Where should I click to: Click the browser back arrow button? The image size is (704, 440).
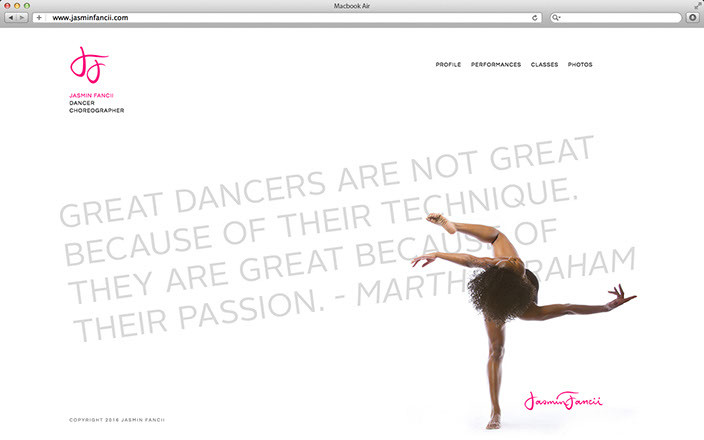tap(11, 17)
